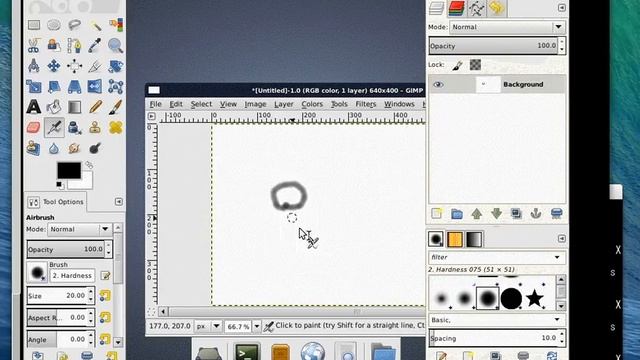Toggle Lock alpha channel checkerboard
The width and height of the screenshot is (640, 360).
pos(475,65)
